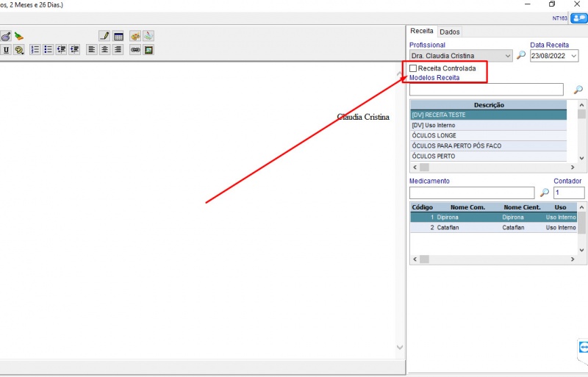Expand the Data Receita date picker

573,56
